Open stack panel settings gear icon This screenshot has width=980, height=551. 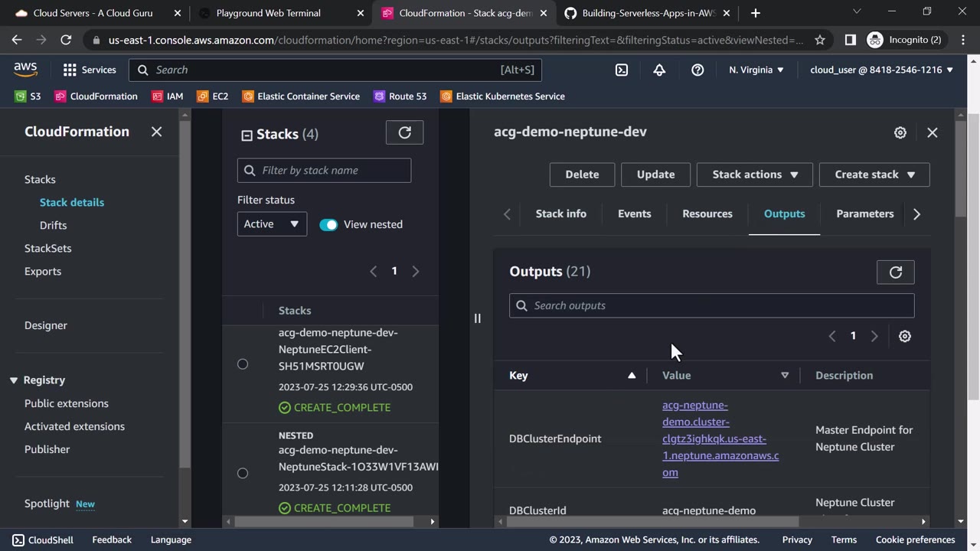pyautogui.click(x=900, y=132)
